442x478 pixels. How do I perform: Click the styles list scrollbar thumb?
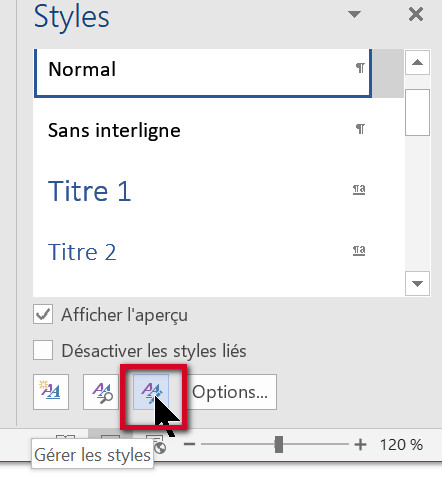pyautogui.click(x=417, y=112)
